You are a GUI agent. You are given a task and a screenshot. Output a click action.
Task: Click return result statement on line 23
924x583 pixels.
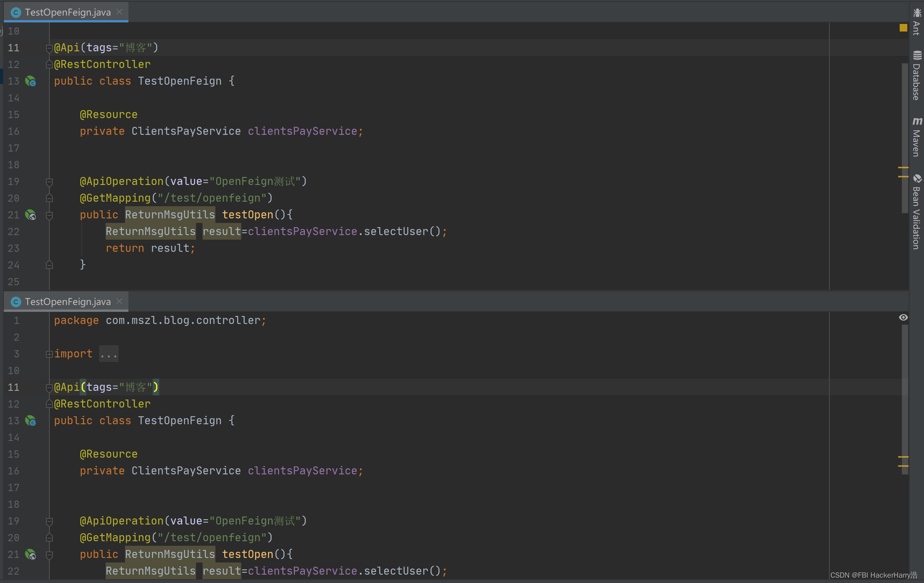(150, 248)
